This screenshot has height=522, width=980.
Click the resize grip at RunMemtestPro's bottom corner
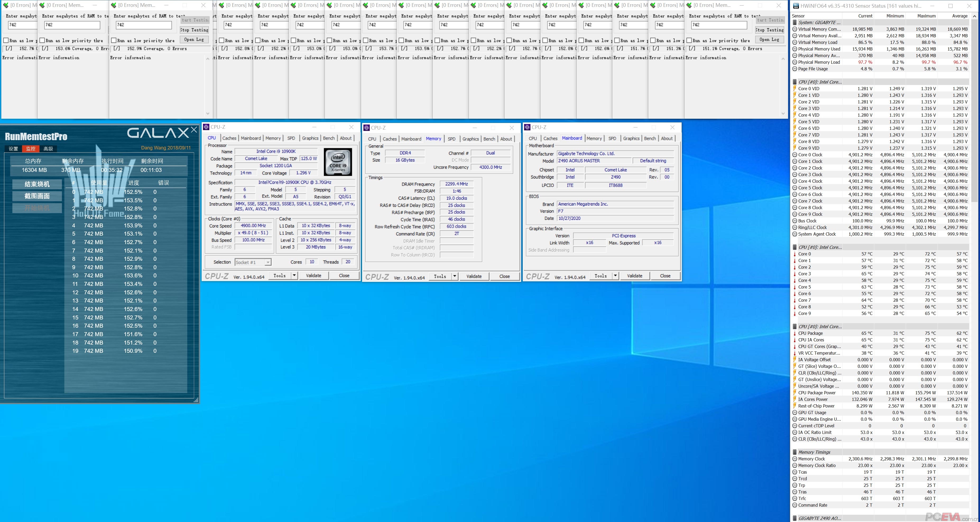[196, 400]
